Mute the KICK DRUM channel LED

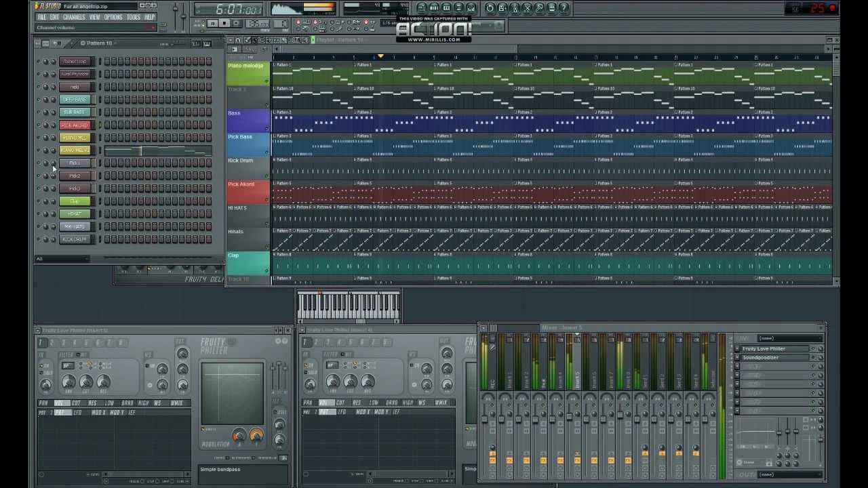[38, 239]
